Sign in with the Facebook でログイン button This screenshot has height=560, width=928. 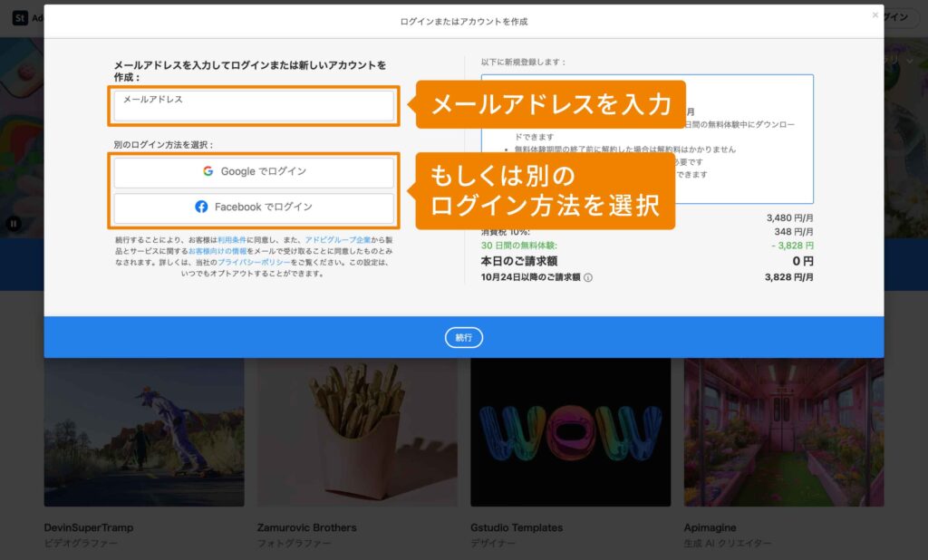254,208
